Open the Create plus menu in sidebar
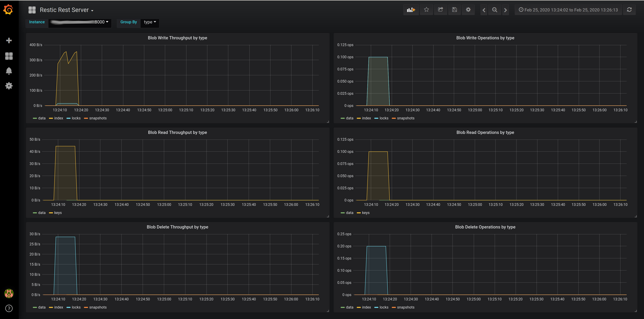The width and height of the screenshot is (644, 319). (9, 41)
